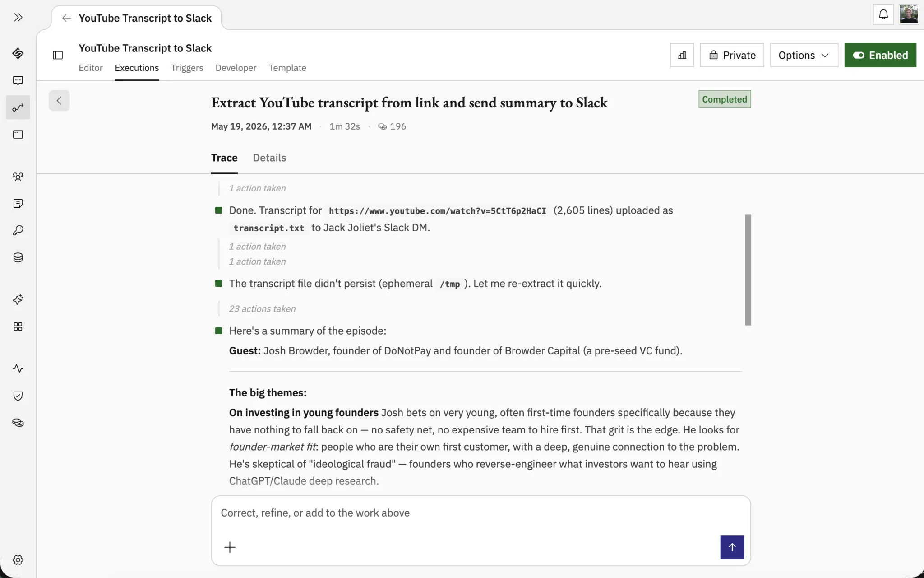Toggle the Enabled workflow switch
924x578 pixels.
point(880,55)
